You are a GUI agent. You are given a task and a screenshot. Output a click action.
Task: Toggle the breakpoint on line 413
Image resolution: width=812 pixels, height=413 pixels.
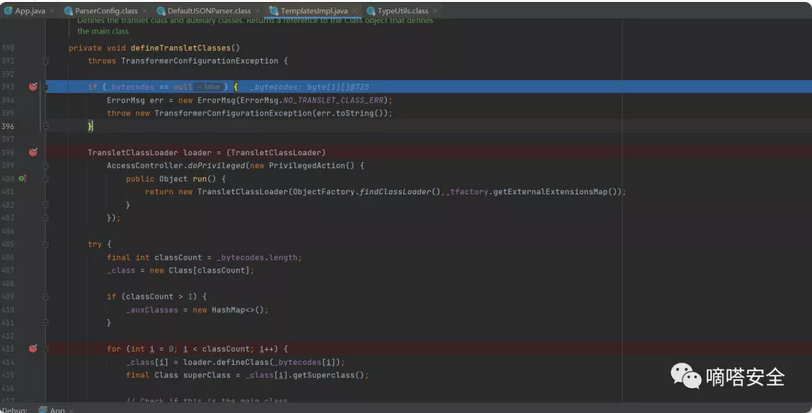[x=33, y=349]
